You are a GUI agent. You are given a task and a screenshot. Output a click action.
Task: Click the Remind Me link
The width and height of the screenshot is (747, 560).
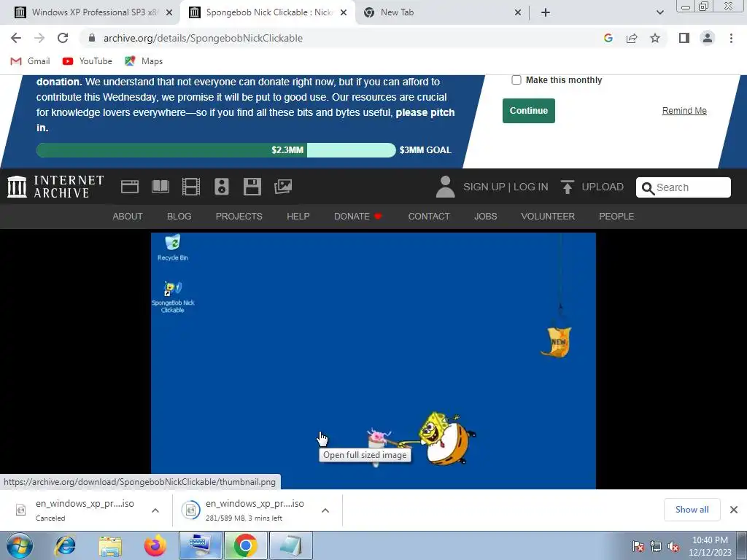[684, 111]
